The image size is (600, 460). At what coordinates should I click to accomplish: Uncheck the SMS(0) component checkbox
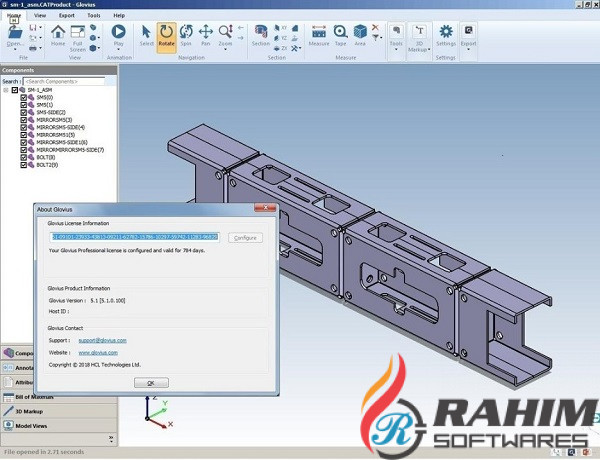[24, 98]
